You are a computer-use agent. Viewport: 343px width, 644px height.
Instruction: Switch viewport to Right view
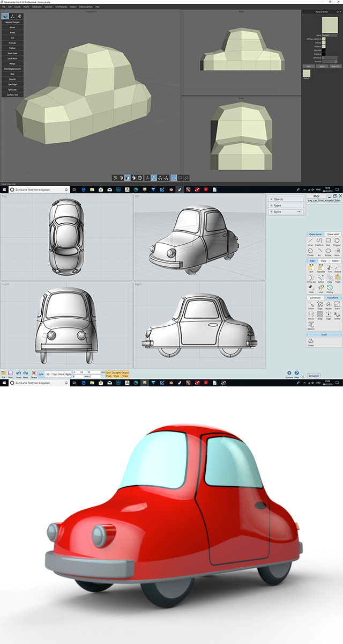click(x=68, y=374)
